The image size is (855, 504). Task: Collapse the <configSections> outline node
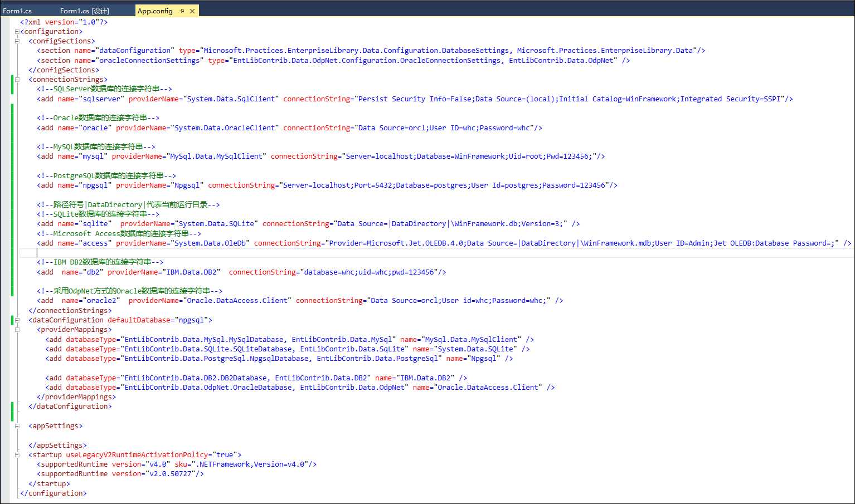point(17,41)
